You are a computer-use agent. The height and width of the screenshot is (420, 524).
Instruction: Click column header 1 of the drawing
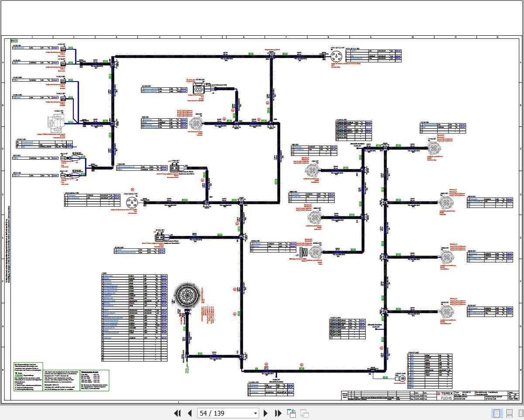pyautogui.click(x=32, y=37)
